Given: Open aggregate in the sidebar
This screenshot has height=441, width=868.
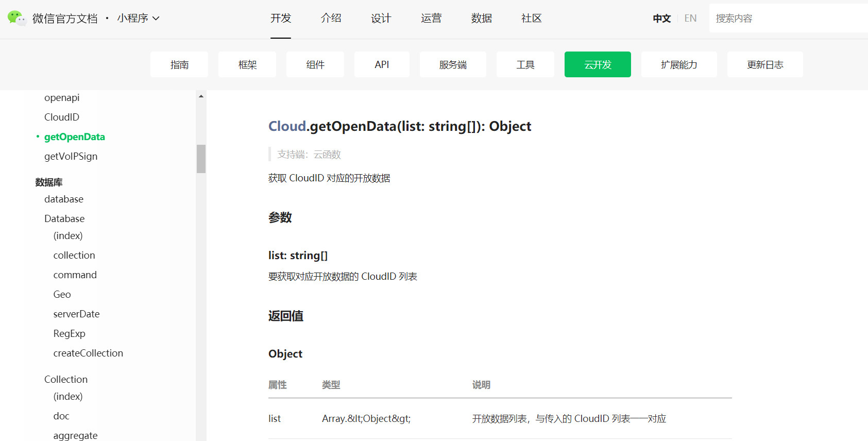Looking at the screenshot, I should point(75,435).
